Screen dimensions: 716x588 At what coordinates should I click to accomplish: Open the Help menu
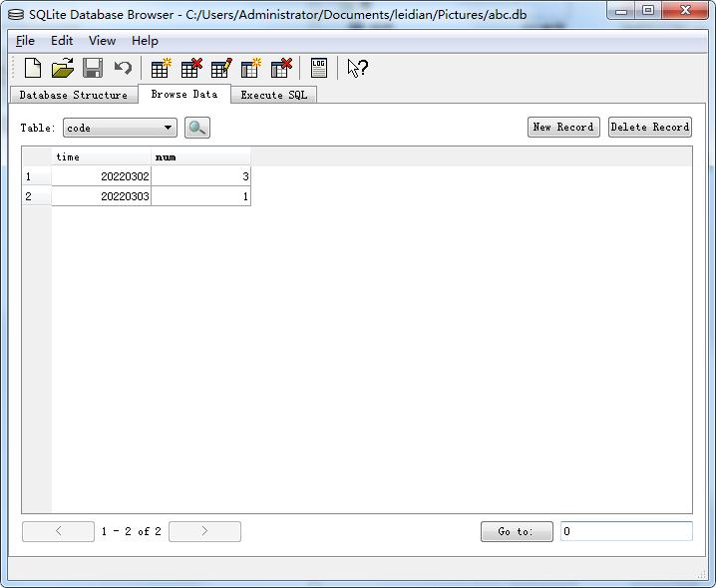click(145, 41)
